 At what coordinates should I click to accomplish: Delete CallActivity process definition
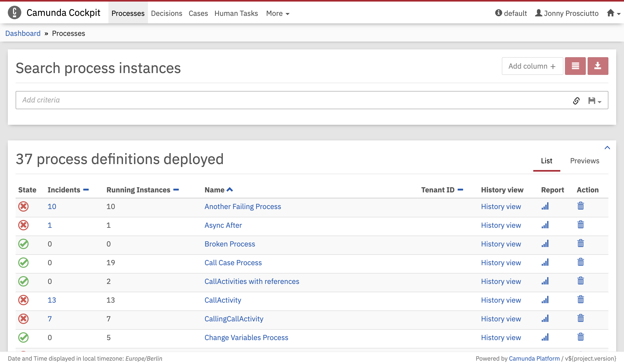(581, 300)
